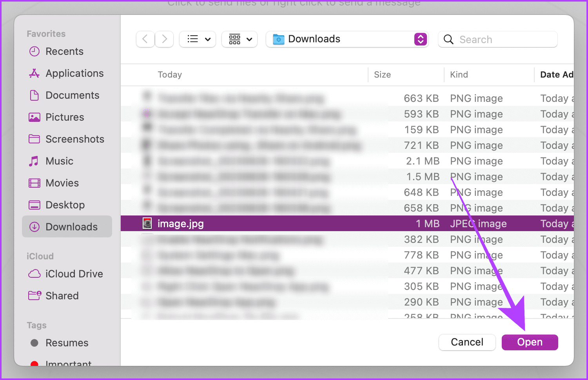Open the list view options dropdown
588x380 pixels.
coord(198,39)
